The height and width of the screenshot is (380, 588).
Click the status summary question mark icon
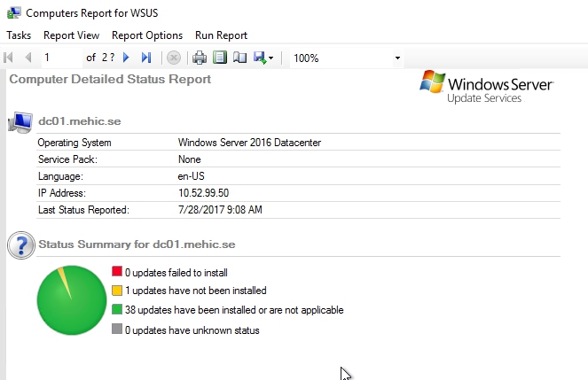point(20,245)
